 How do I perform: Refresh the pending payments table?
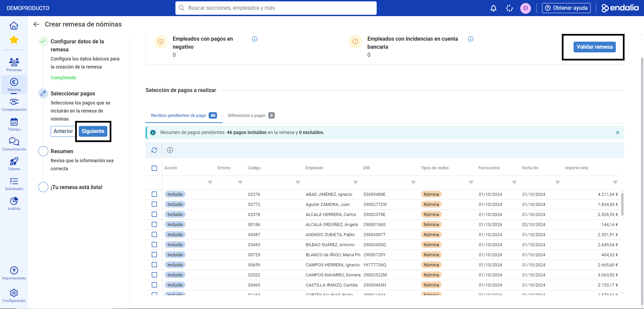tap(154, 150)
